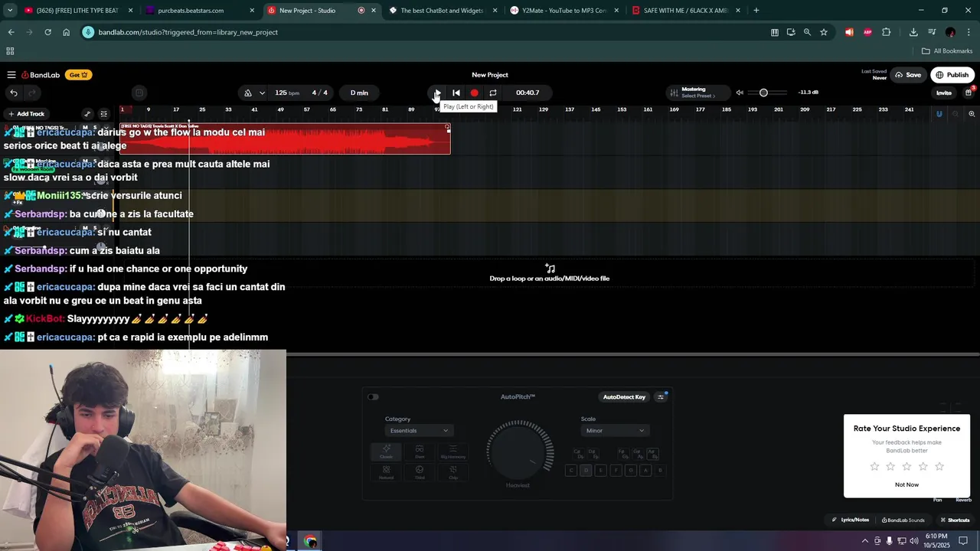Toggle note C in AutoPitch scale
Viewport: 980px width, 551px height.
(571, 471)
